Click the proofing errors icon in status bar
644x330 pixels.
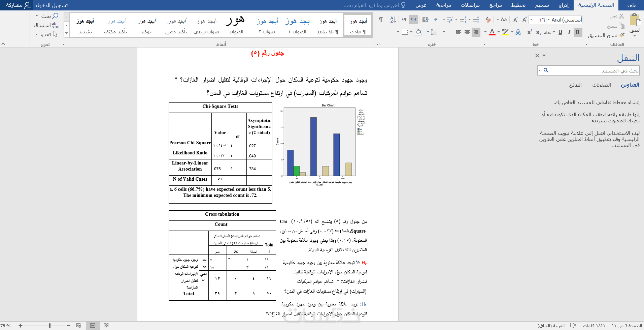tap(573, 326)
